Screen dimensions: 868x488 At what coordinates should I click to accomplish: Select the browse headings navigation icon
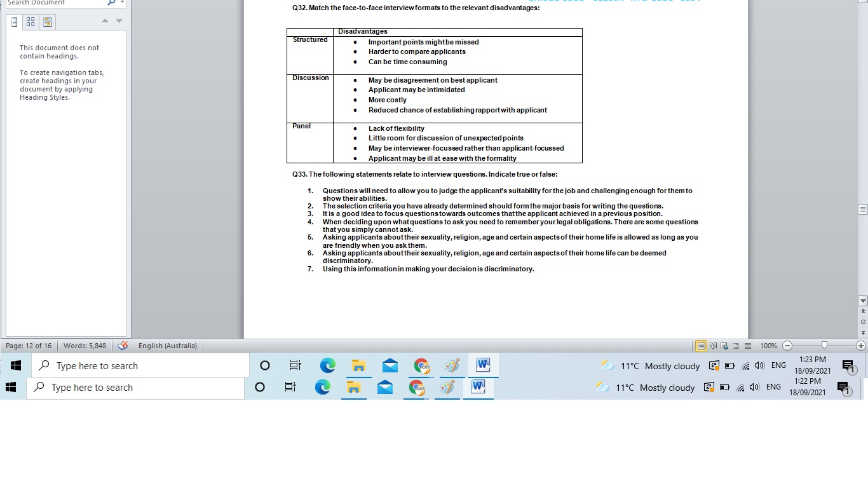coord(14,22)
